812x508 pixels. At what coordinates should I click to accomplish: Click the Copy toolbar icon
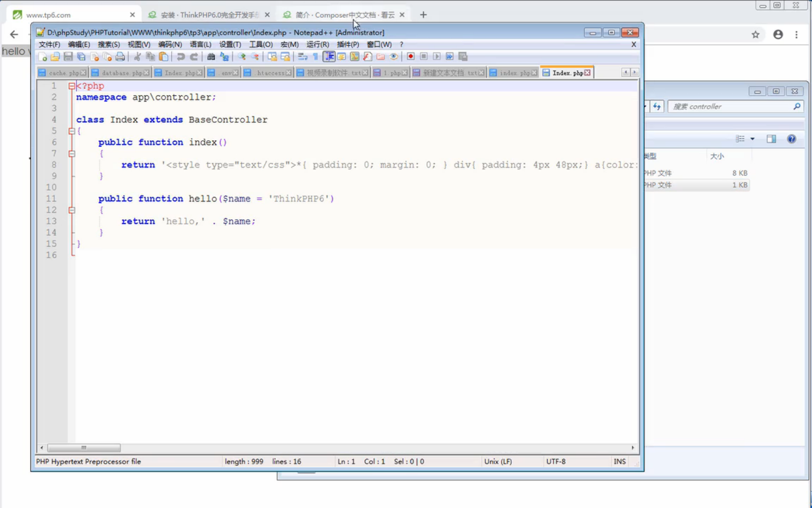pyautogui.click(x=150, y=57)
